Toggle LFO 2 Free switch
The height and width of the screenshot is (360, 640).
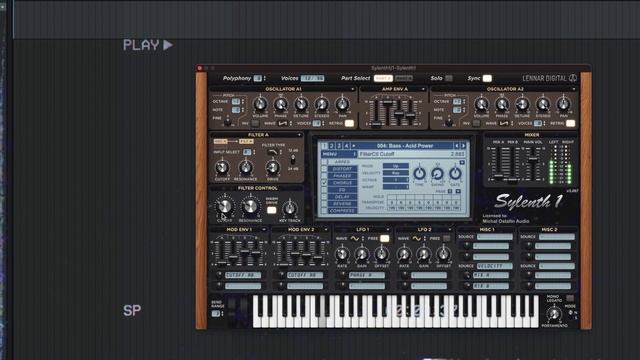[447, 238]
